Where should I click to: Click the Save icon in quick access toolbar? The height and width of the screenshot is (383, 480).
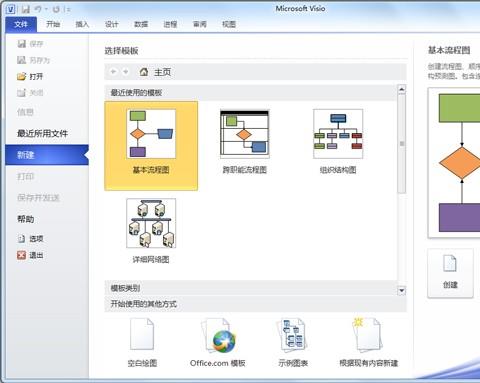coord(26,9)
